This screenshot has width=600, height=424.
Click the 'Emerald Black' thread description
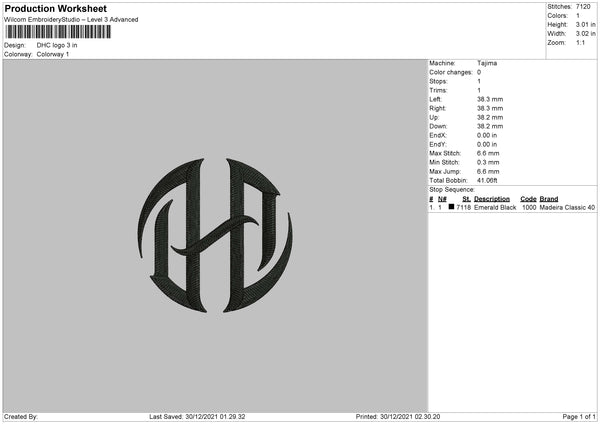click(495, 207)
